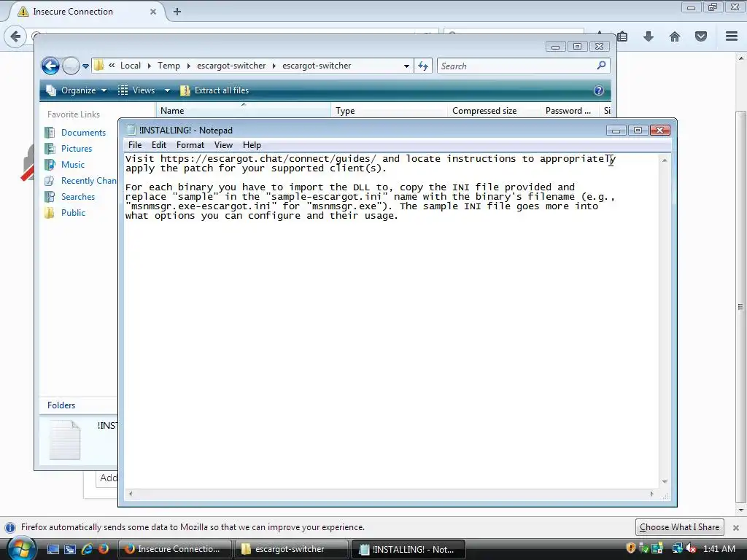Image resolution: width=747 pixels, height=560 pixels.
Task: Open Notepad Format menu
Action: coord(190,145)
